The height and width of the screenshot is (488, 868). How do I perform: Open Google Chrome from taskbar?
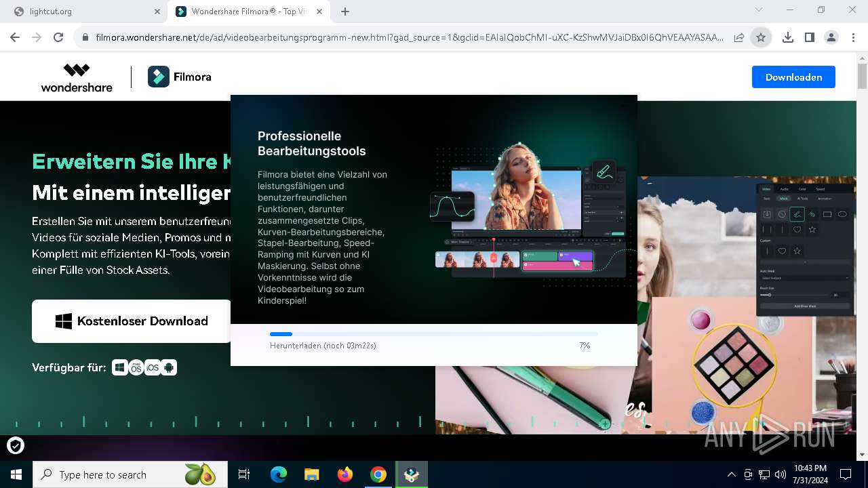[x=378, y=474]
